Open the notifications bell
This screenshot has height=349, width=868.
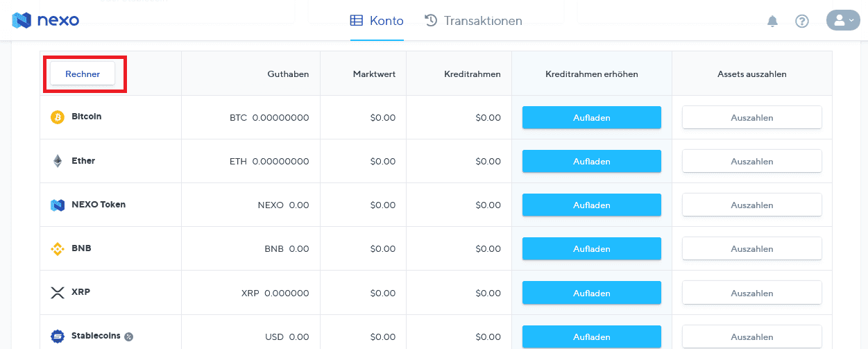[x=772, y=21]
